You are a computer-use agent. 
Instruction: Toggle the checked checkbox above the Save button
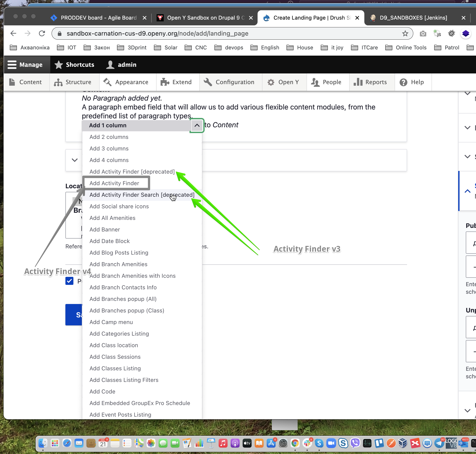point(69,281)
